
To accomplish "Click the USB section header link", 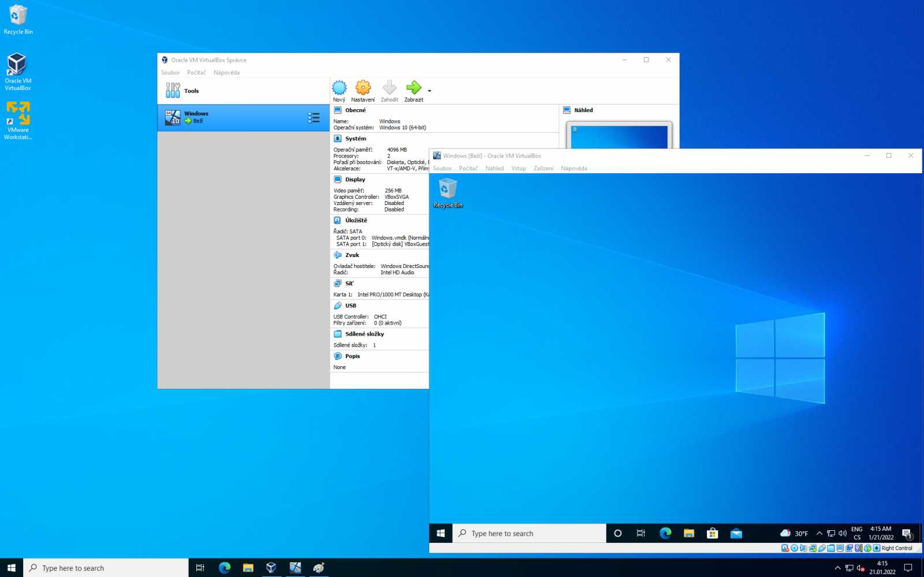I will click(351, 306).
